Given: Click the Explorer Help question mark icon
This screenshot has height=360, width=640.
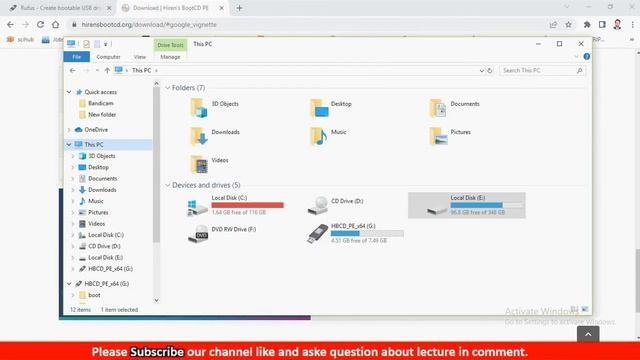Looking at the screenshot, I should pos(587,57).
